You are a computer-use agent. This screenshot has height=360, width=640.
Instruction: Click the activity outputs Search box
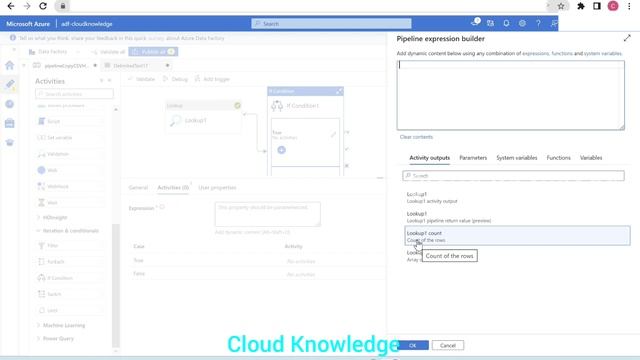pyautogui.click(x=513, y=176)
